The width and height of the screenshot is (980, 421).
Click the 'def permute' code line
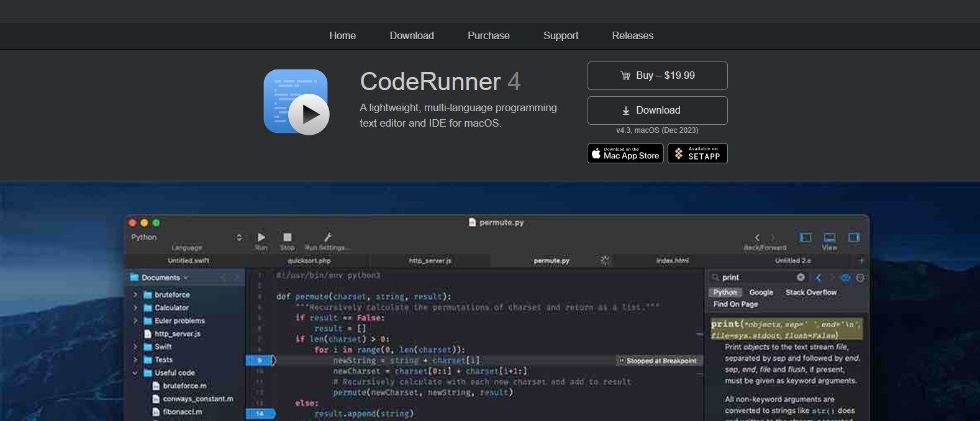(x=363, y=297)
